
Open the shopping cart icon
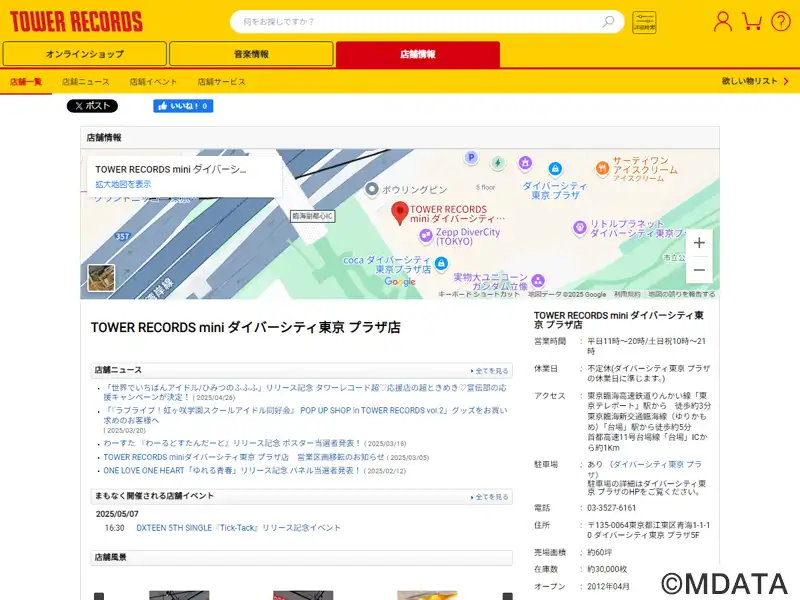tap(752, 21)
